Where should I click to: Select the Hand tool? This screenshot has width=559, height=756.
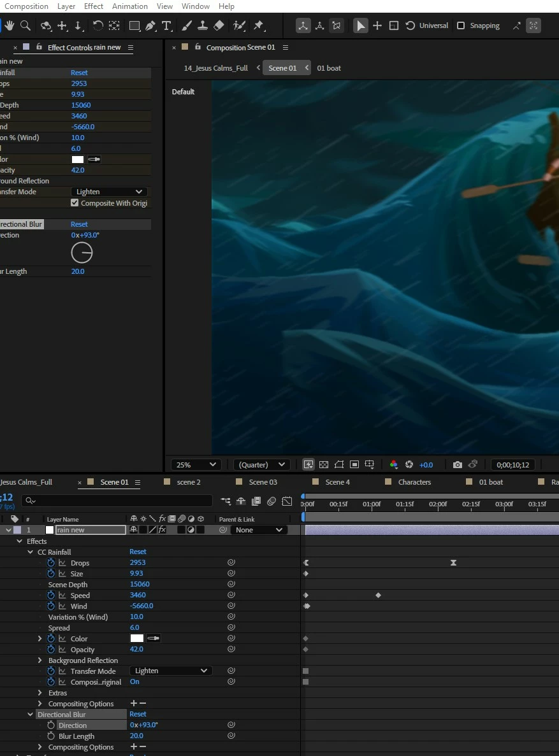tap(10, 25)
